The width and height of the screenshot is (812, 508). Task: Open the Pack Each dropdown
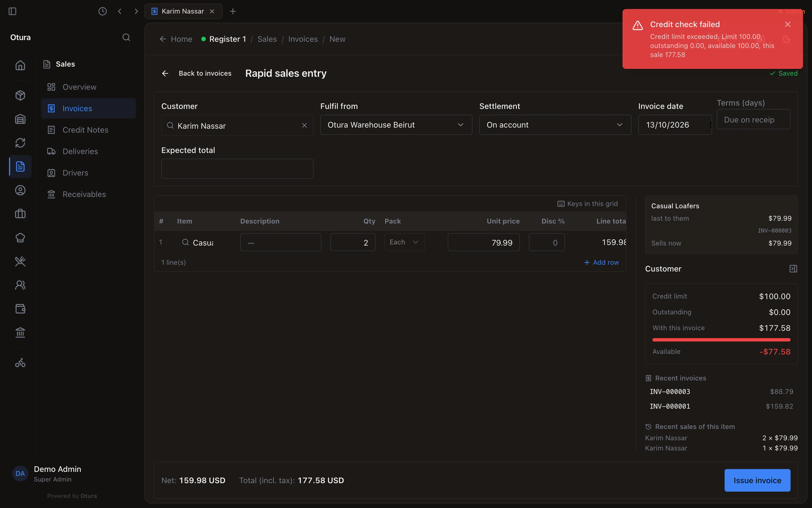pyautogui.click(x=405, y=242)
